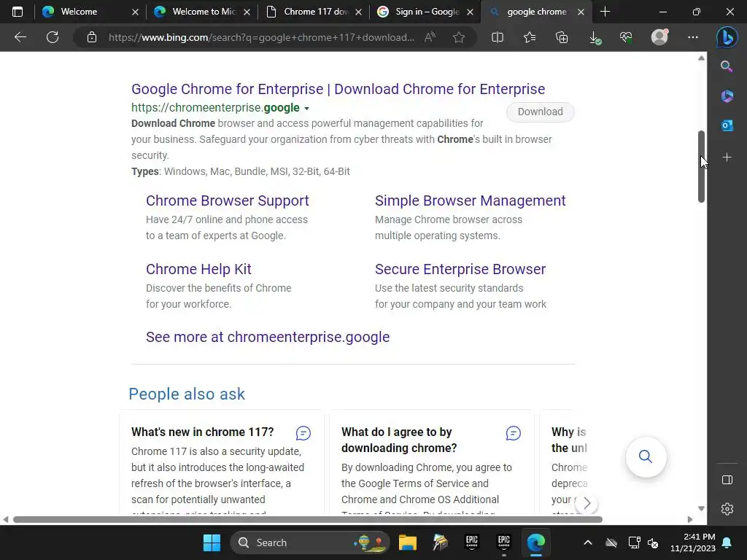Go back to the previous page
The height and width of the screenshot is (560, 747).
coord(20,37)
